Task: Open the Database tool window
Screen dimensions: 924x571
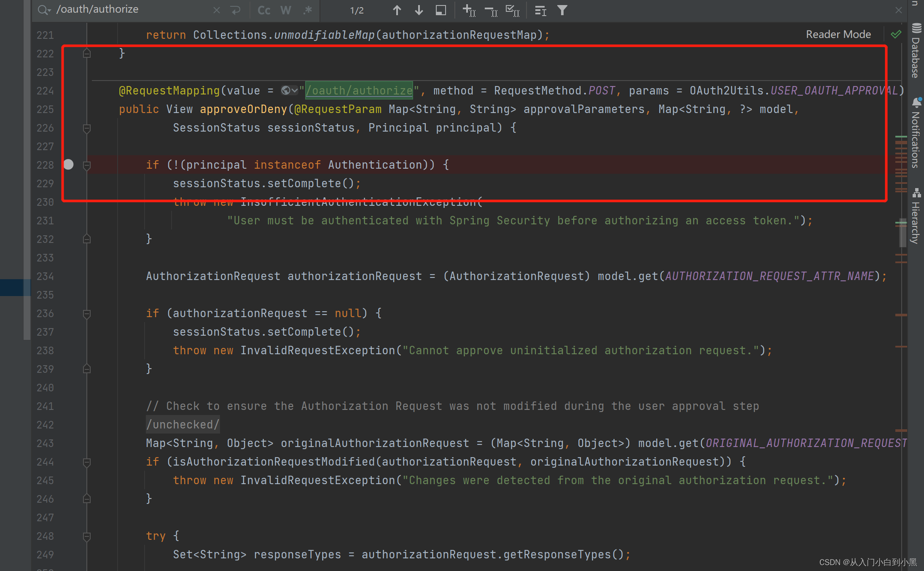Action: (916, 51)
